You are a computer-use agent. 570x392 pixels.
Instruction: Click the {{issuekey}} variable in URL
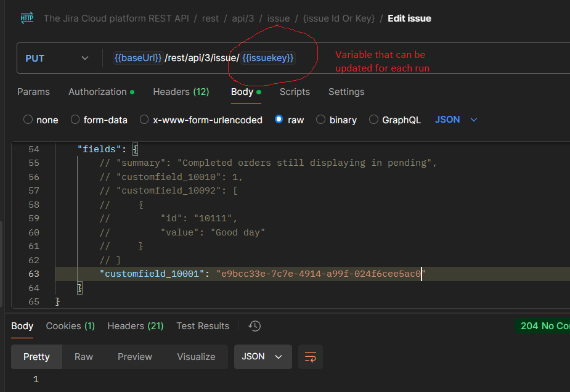pos(268,58)
